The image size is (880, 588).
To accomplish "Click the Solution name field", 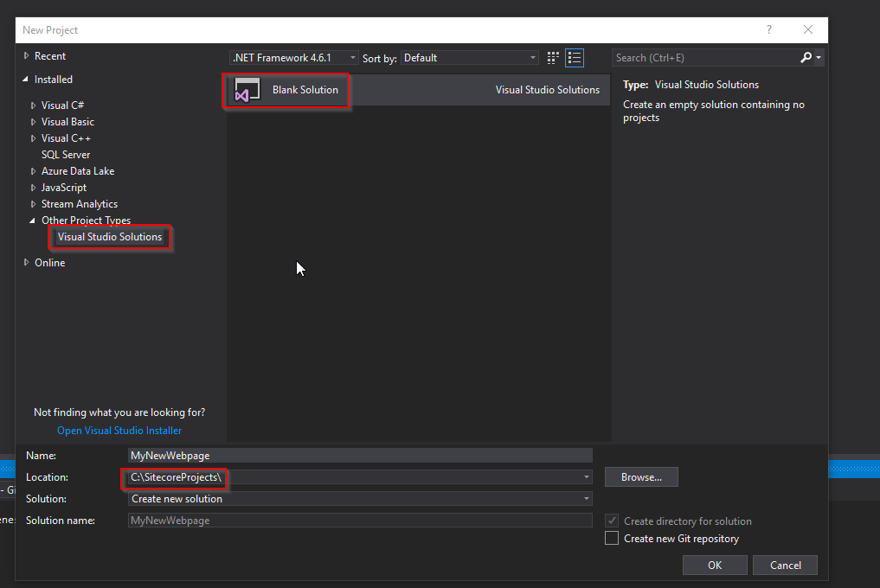I will click(x=360, y=520).
